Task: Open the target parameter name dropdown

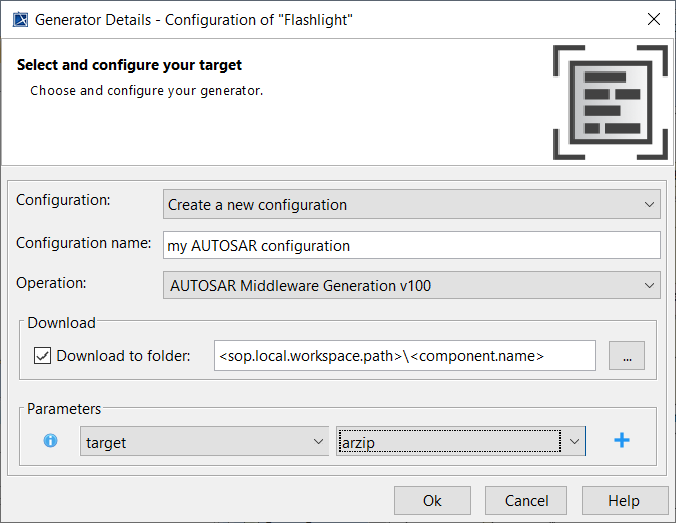Action: (205, 441)
